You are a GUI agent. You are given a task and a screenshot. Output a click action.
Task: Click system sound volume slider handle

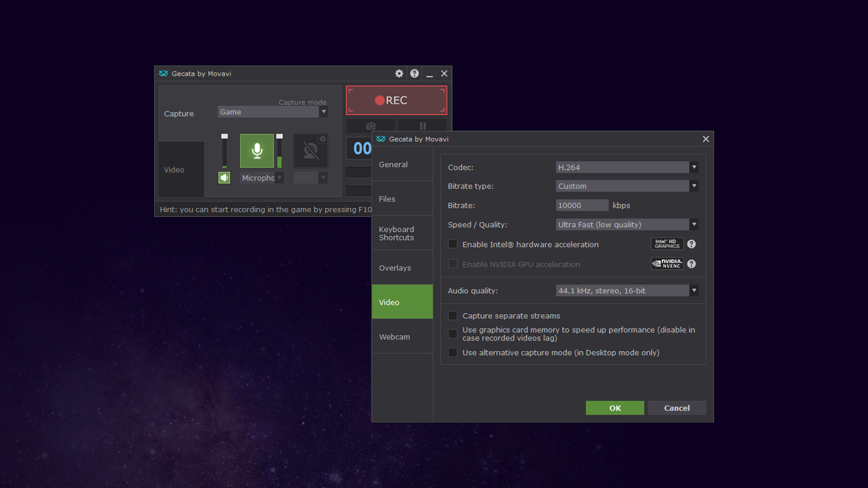tap(224, 136)
